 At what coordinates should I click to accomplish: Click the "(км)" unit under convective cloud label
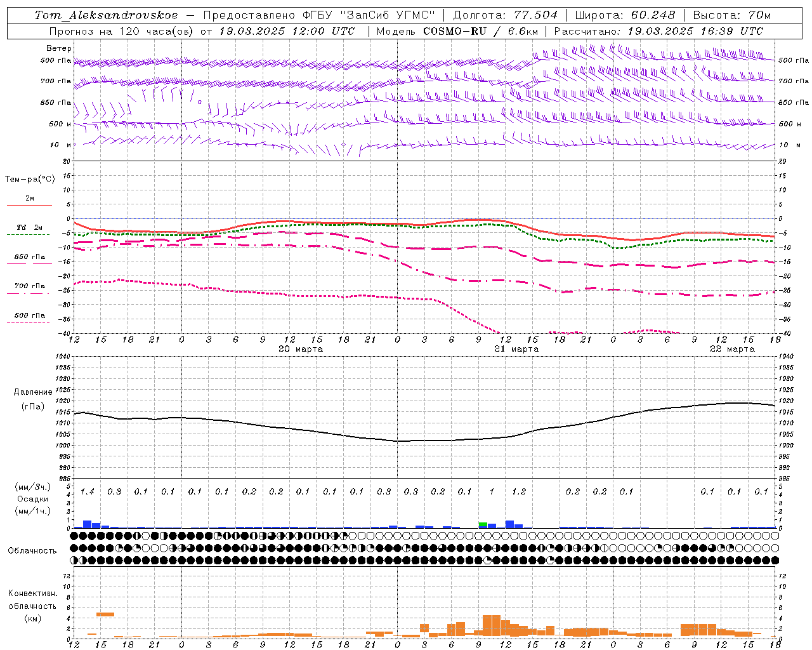click(32, 618)
